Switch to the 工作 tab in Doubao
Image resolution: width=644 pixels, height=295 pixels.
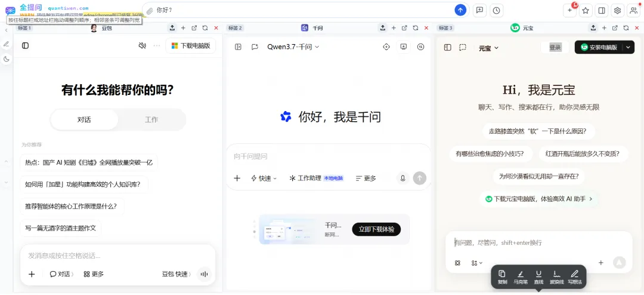[151, 119]
